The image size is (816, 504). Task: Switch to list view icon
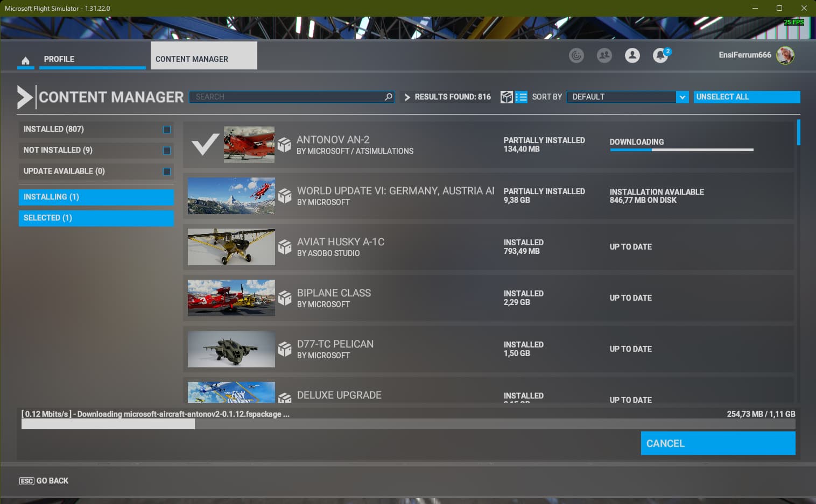click(521, 97)
